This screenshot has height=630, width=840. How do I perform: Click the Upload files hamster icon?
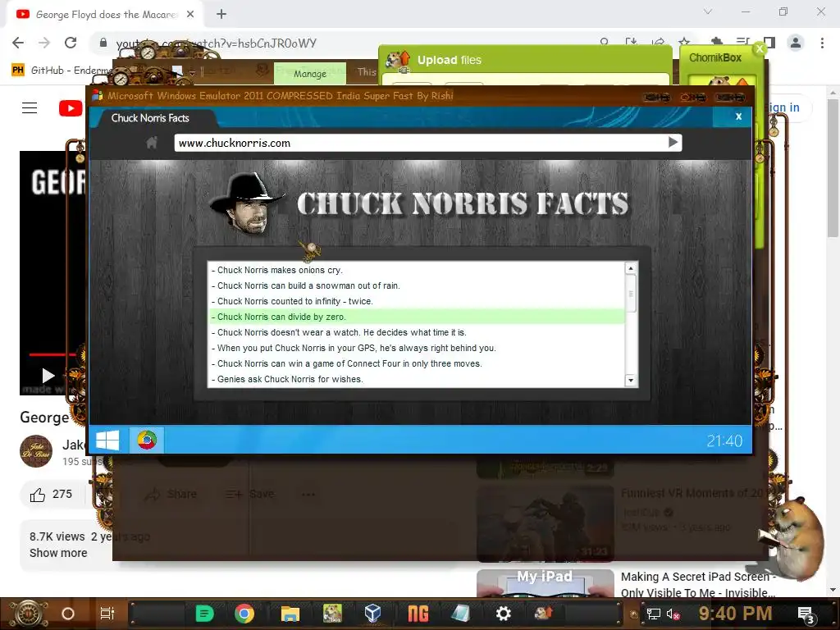[398, 61]
